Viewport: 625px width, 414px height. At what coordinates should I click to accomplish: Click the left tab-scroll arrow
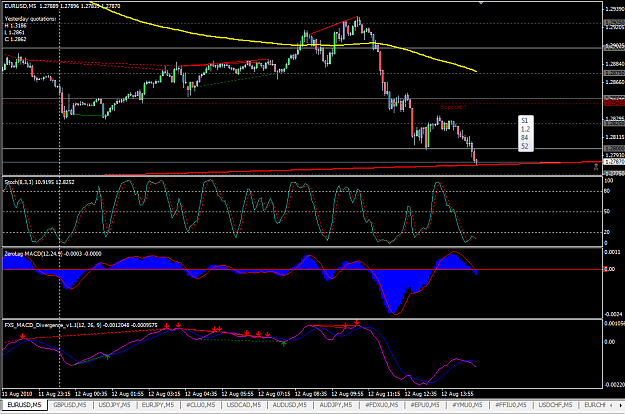click(613, 405)
